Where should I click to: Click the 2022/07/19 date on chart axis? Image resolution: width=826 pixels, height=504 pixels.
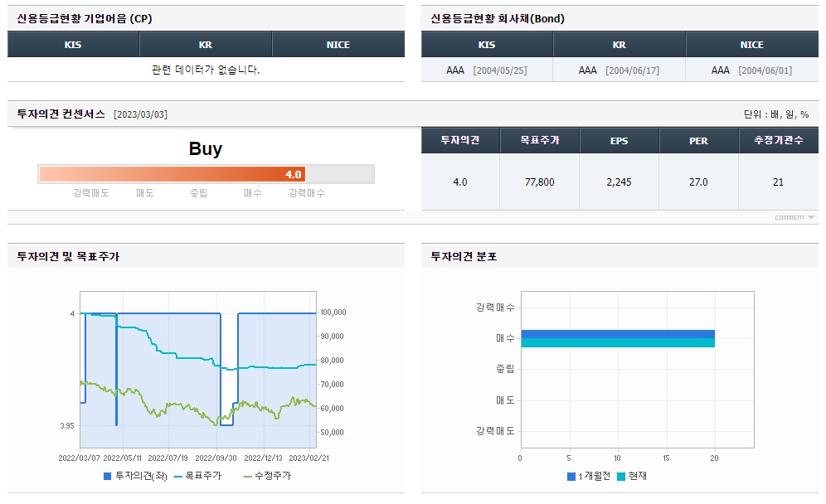point(168,458)
